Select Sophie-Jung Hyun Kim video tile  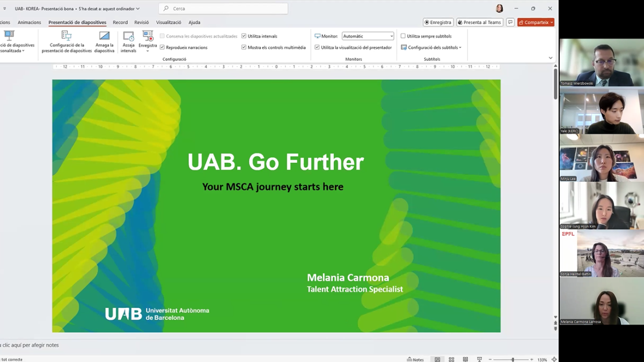coord(602,206)
